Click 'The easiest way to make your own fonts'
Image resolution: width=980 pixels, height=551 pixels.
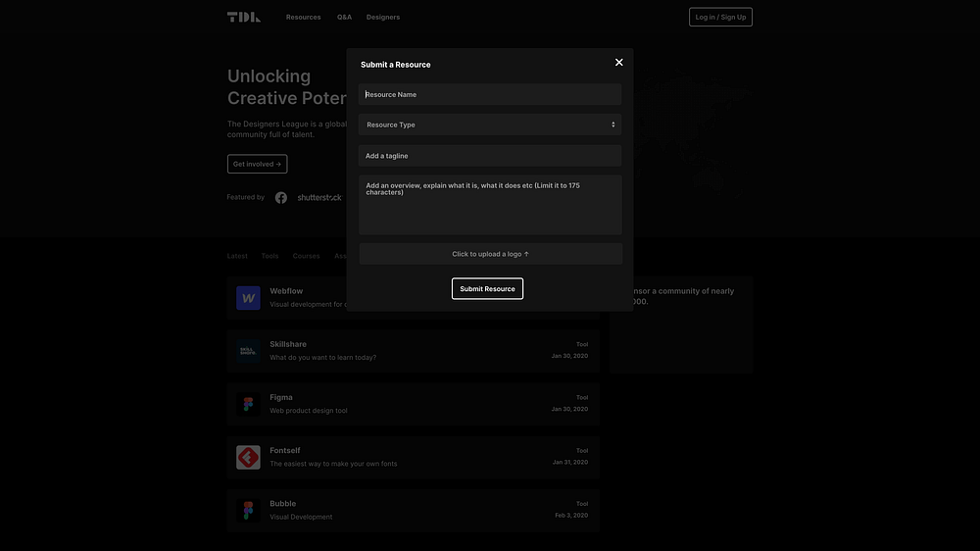click(333, 464)
